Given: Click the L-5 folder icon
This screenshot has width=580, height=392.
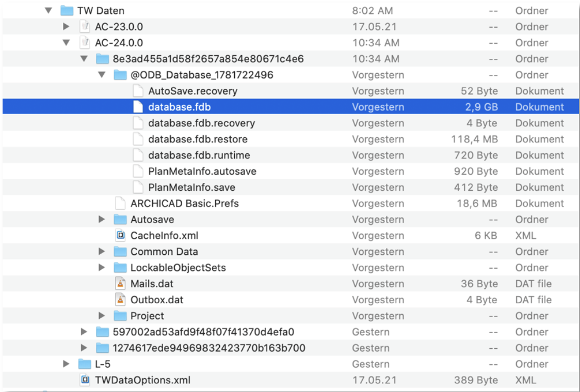Looking at the screenshot, I should (84, 364).
